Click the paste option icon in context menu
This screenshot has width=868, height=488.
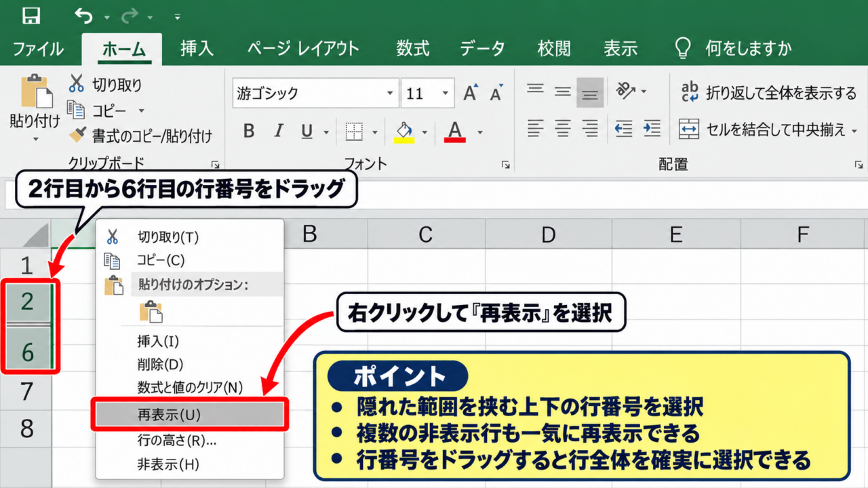151,312
